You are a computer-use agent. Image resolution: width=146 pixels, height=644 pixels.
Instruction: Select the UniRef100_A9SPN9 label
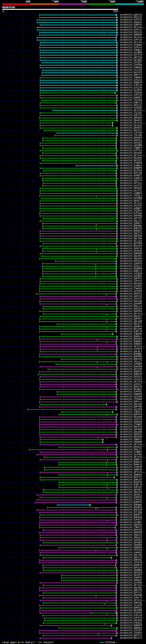pyautogui.click(x=131, y=198)
